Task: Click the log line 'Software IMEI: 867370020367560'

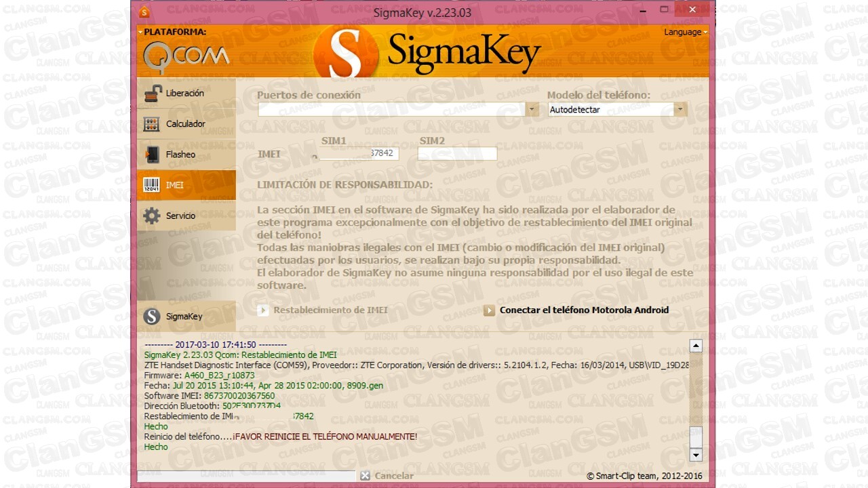Action: tap(210, 396)
